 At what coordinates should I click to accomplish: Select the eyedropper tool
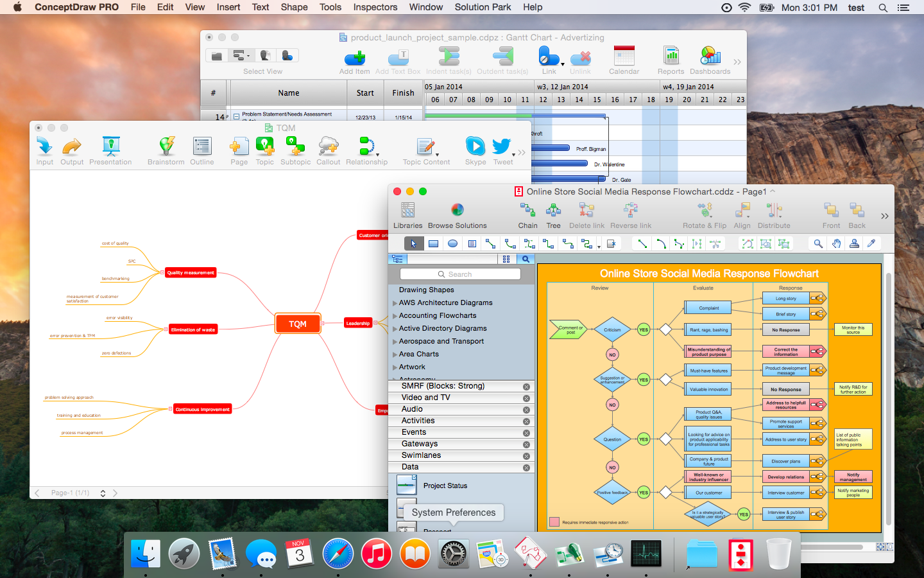coord(871,243)
